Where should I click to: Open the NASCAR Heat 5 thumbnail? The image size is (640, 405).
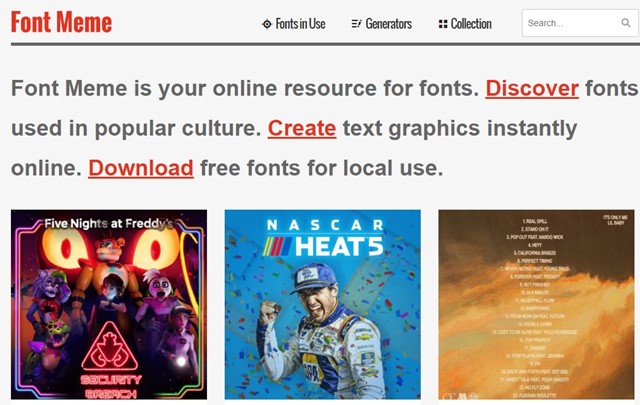tap(322, 305)
